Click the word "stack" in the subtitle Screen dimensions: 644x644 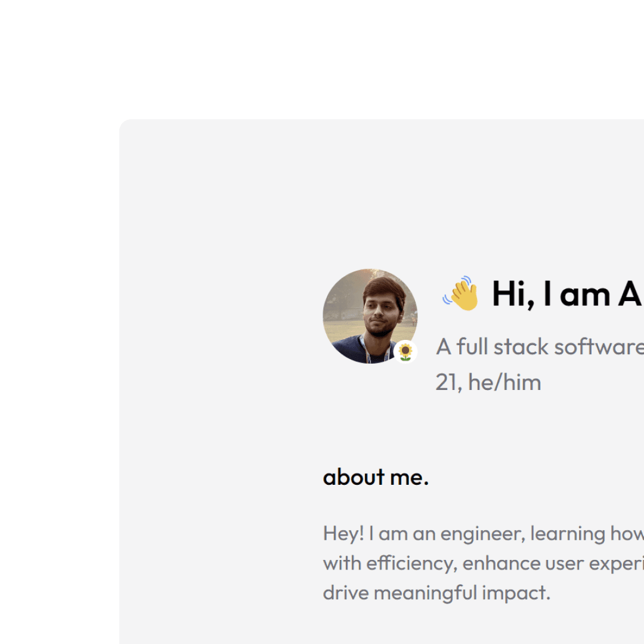(x=521, y=346)
